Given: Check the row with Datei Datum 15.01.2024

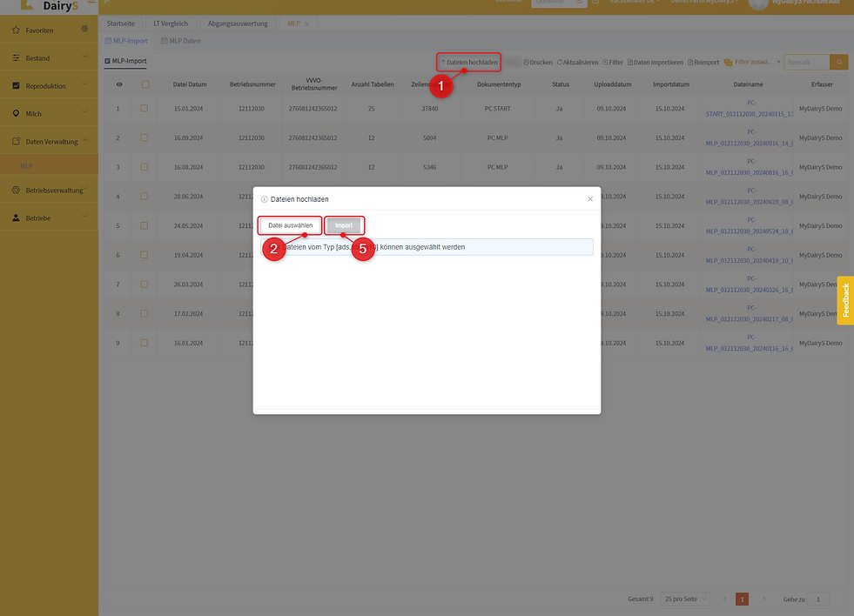Looking at the screenshot, I should 145,108.
